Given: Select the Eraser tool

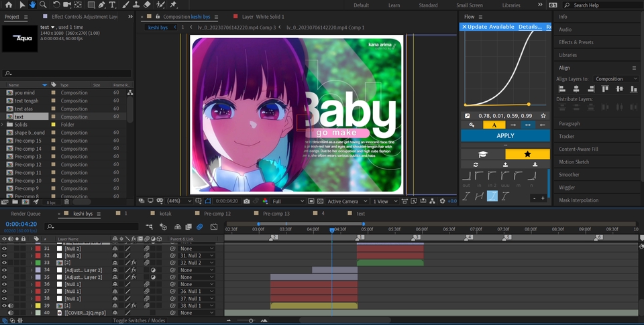Looking at the screenshot, I should [148, 5].
